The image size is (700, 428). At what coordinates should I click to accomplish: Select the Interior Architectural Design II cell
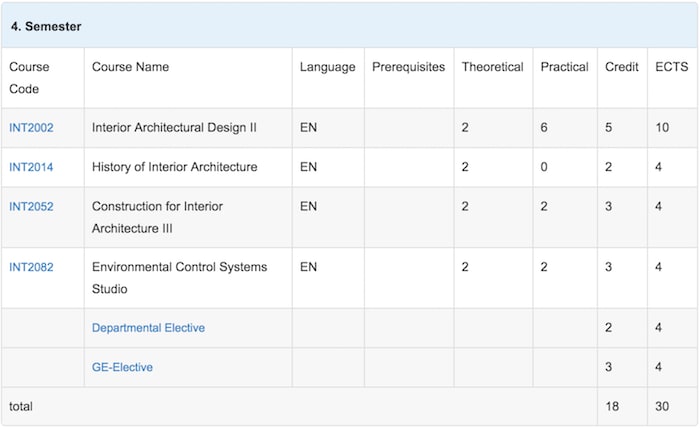point(188,128)
